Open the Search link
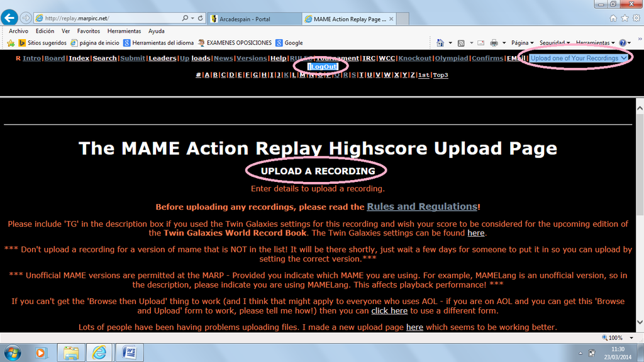The image size is (644, 362). 105,58
